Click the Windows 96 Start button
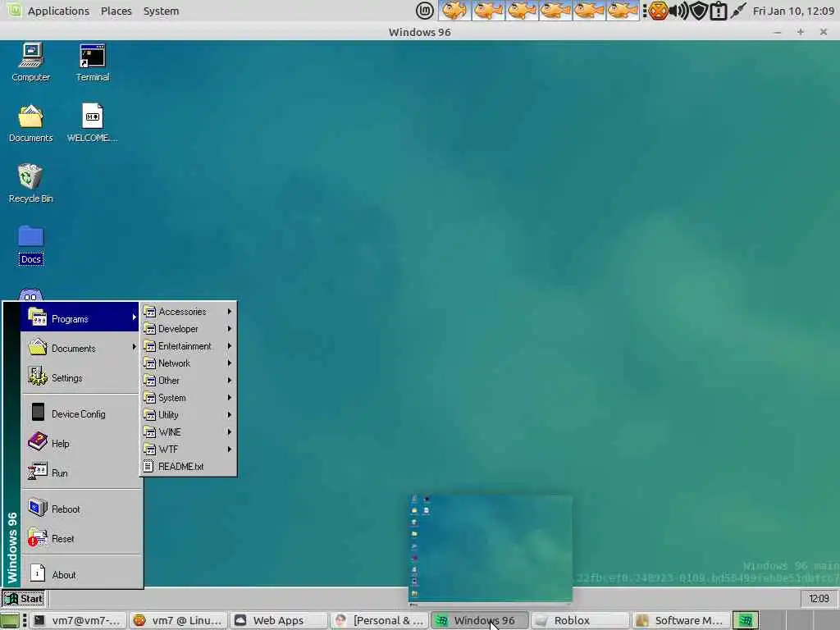840x630 pixels. (x=24, y=598)
